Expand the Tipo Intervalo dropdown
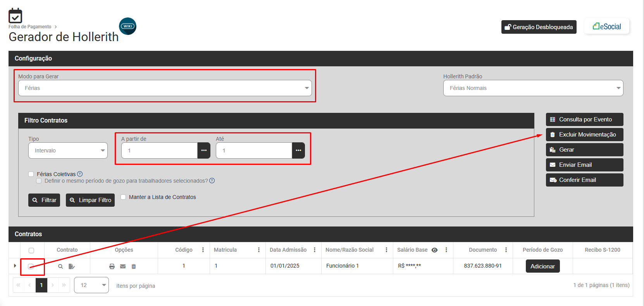Screen dimensions: 644x306 pyautogui.click(x=68, y=150)
